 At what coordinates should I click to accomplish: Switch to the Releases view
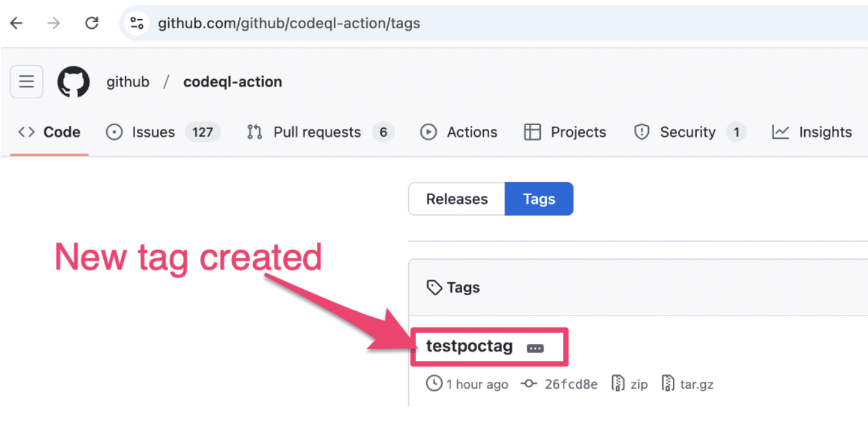[x=457, y=199]
